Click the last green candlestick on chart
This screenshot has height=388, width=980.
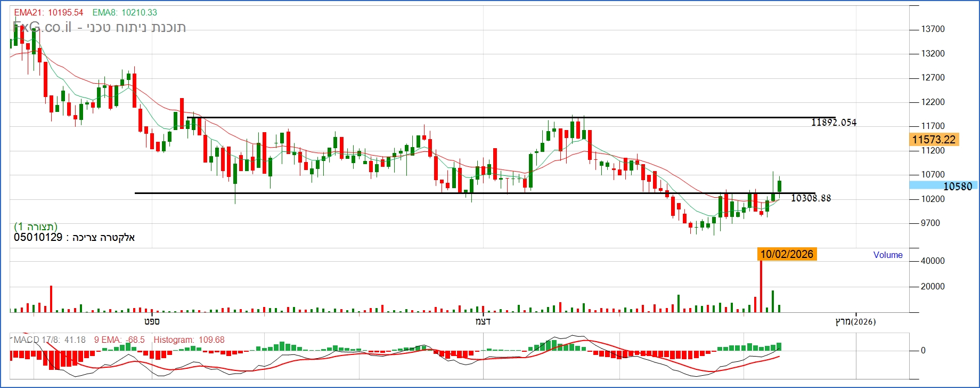pyautogui.click(x=779, y=187)
